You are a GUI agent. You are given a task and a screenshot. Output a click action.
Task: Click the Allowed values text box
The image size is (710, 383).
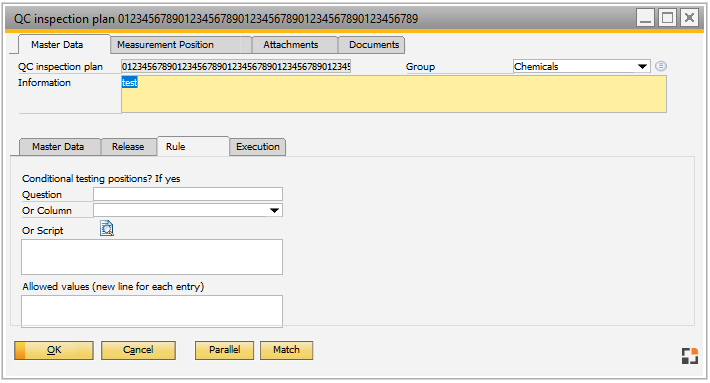click(x=152, y=311)
